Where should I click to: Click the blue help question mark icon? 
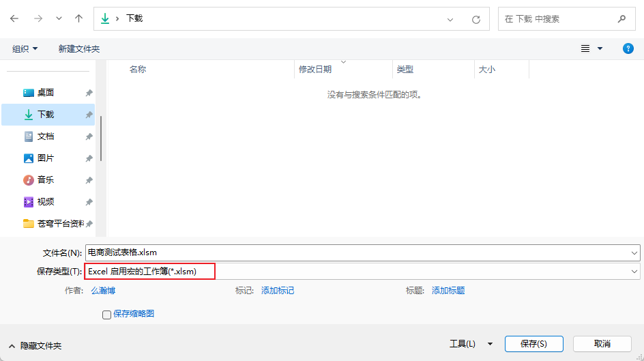coord(628,48)
